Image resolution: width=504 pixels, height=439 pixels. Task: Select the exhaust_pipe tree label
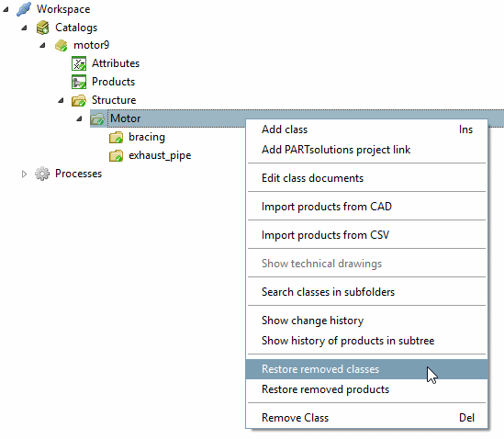[x=160, y=155]
